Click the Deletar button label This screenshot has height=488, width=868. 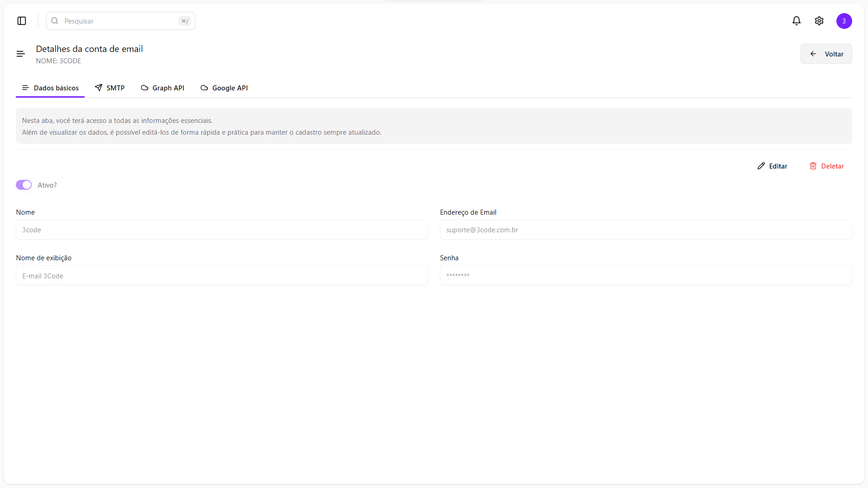pyautogui.click(x=832, y=166)
